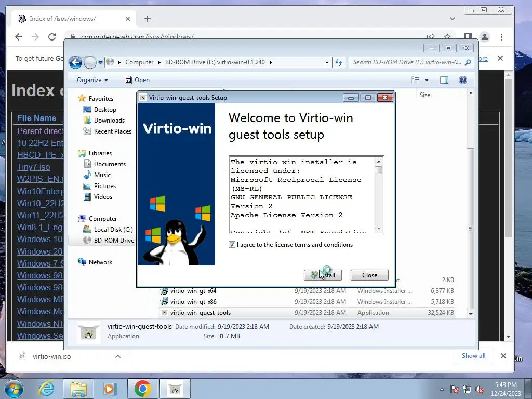
Task: Close the Chrome downloads bar
Action: coord(503,356)
